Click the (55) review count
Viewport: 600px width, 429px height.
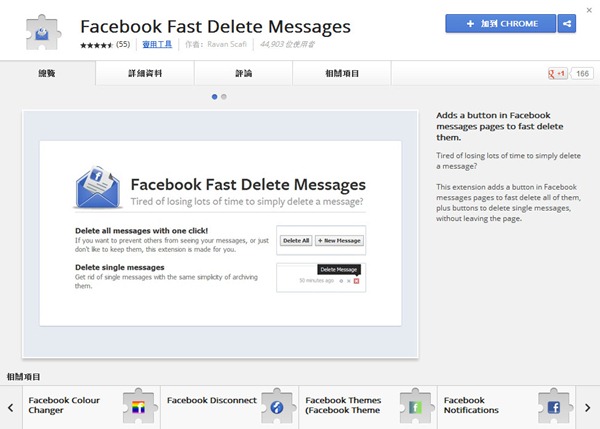pos(123,44)
